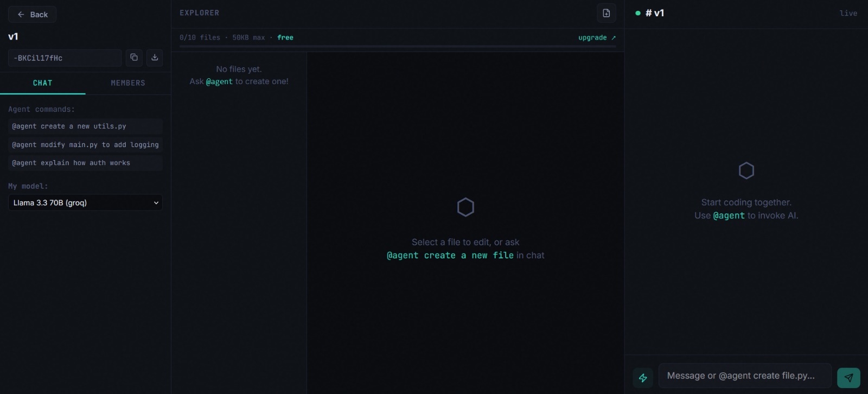Use command '@agent explain how auth works'
The image size is (868, 394).
click(85, 163)
